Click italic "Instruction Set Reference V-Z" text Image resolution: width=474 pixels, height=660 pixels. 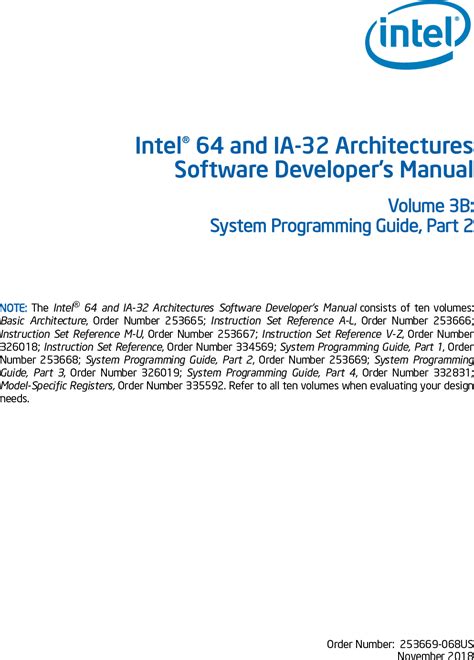(x=333, y=334)
